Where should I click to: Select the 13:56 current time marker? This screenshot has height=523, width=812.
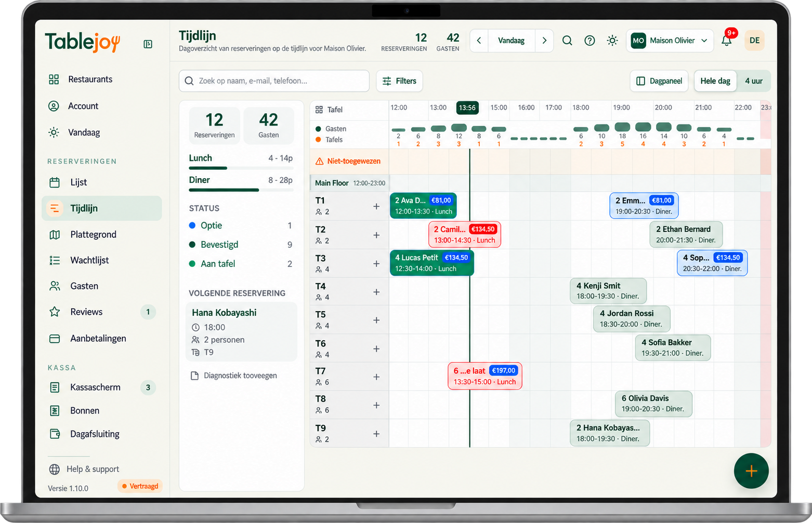click(467, 108)
